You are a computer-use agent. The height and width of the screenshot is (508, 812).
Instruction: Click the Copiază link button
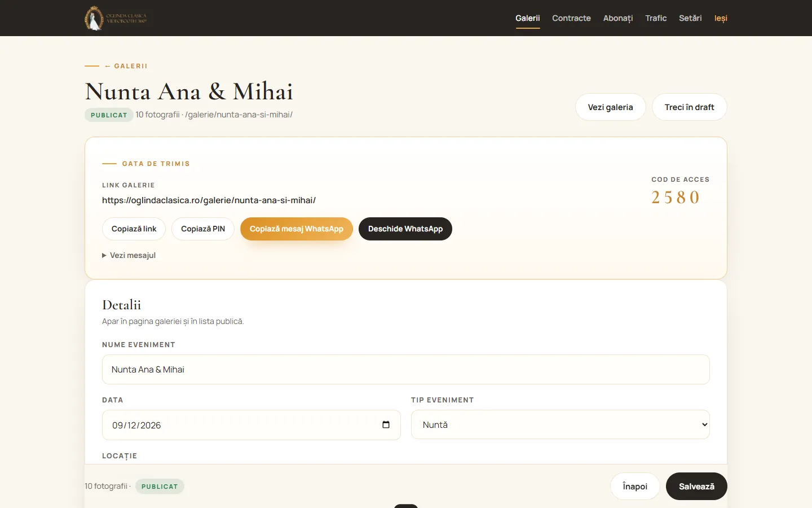134,229
